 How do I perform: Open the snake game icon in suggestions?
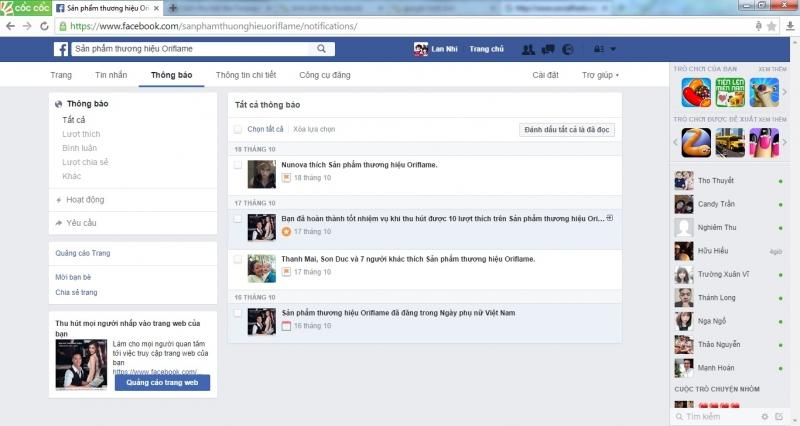[x=696, y=142]
